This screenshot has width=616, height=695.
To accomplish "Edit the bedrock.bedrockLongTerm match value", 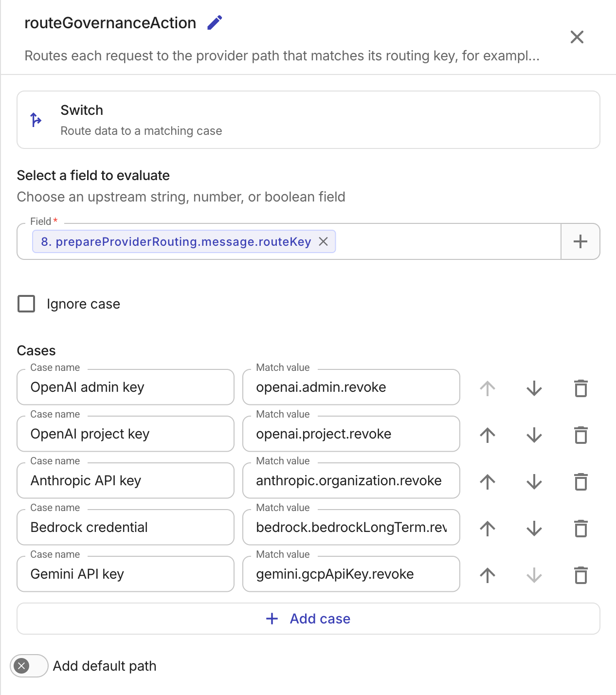I will pyautogui.click(x=351, y=527).
